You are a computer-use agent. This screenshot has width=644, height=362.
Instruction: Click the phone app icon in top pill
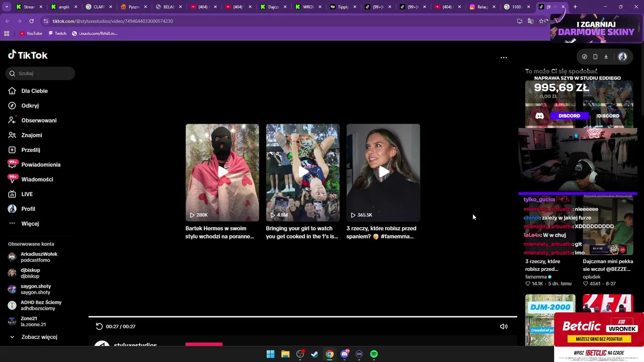coord(595,57)
